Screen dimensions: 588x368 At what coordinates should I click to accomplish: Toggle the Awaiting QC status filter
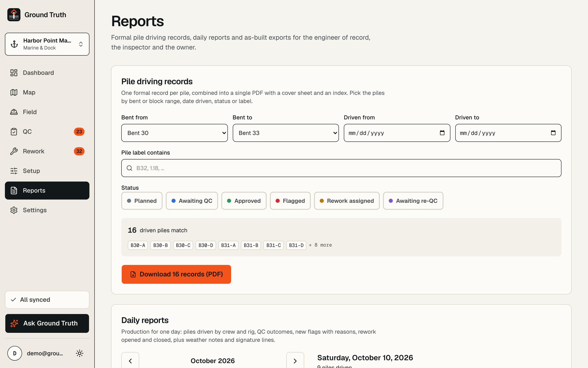(x=192, y=201)
